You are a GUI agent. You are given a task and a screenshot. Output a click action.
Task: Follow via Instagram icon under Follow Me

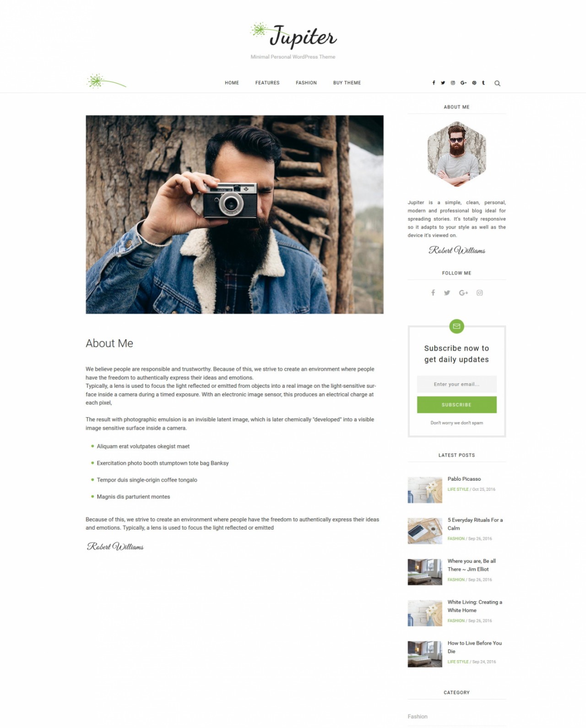click(480, 293)
